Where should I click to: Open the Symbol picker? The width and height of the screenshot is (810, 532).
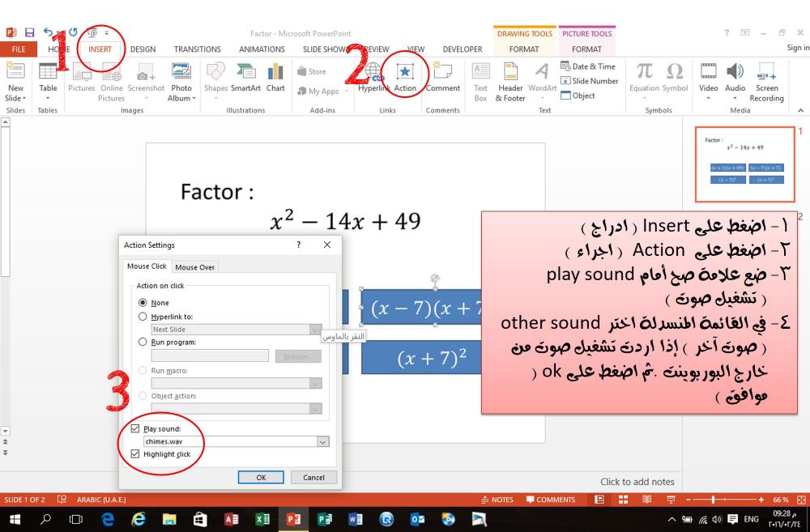click(675, 77)
